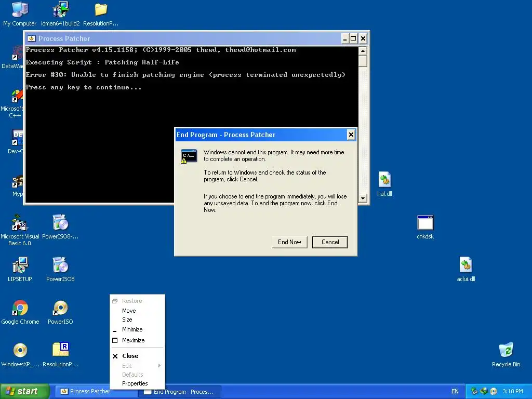Image resolution: width=532 pixels, height=399 pixels.
Task: Open the Start menu
Action: (x=25, y=391)
